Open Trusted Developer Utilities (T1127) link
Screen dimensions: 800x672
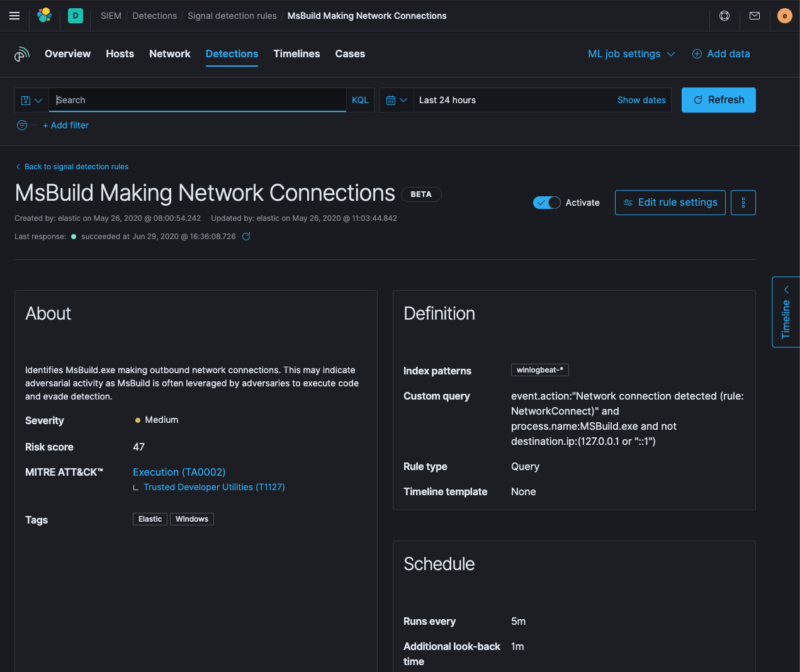coord(214,487)
